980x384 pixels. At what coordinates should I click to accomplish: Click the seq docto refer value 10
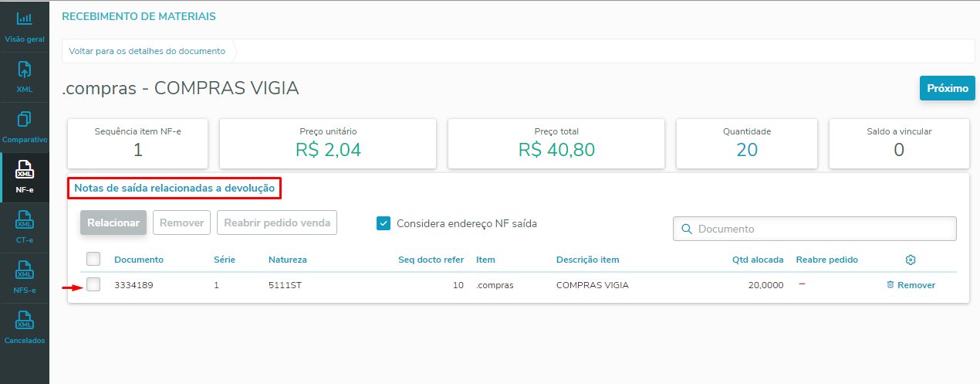coord(458,285)
